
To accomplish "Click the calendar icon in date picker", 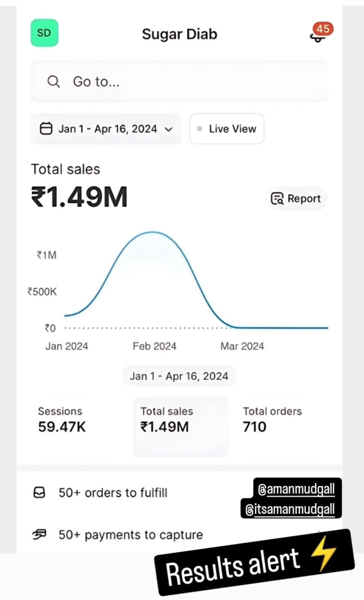I will point(46,129).
